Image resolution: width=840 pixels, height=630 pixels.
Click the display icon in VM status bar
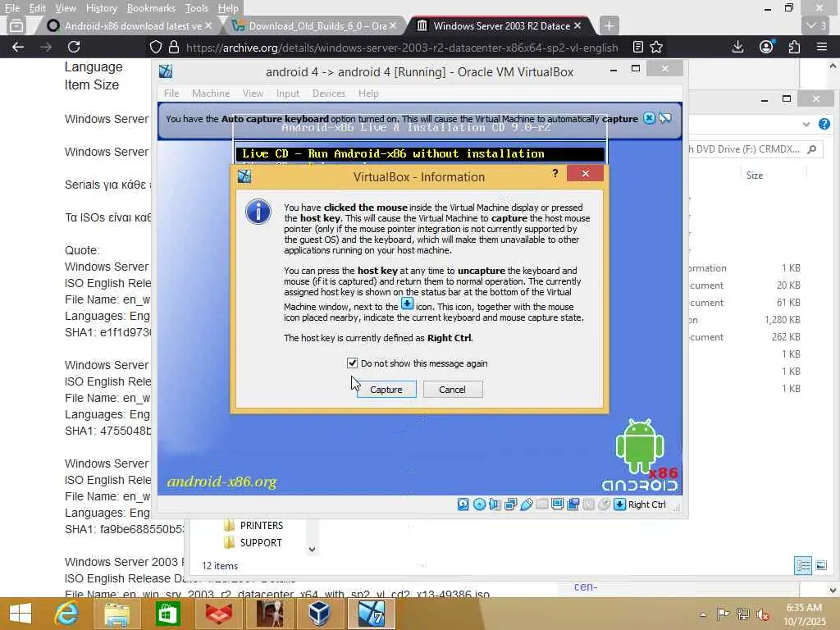click(557, 504)
